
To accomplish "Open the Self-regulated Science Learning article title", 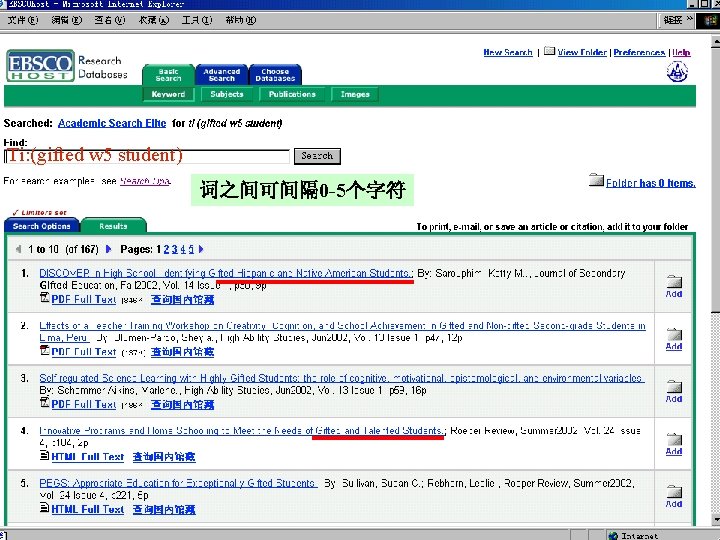I will (342, 378).
